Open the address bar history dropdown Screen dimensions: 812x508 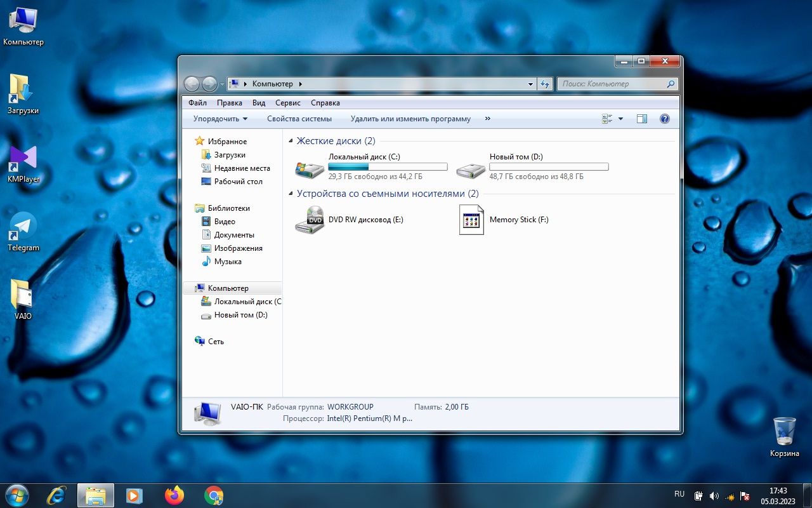pyautogui.click(x=531, y=84)
